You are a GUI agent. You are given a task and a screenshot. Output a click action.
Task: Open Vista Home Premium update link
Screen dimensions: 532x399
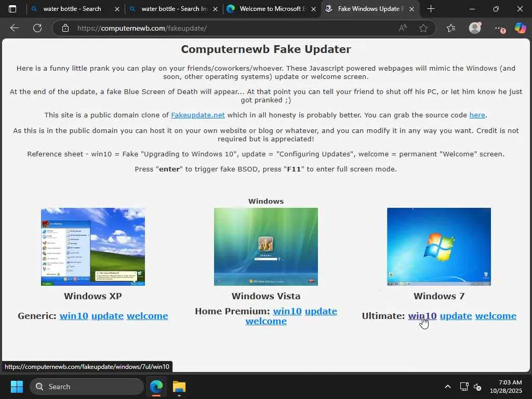[321, 311]
